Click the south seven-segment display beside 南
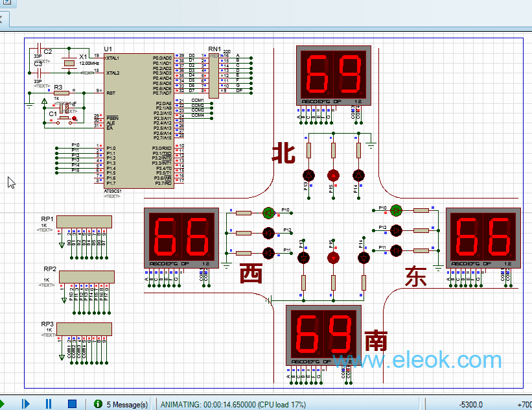The width and height of the screenshot is (532, 410). click(324, 335)
